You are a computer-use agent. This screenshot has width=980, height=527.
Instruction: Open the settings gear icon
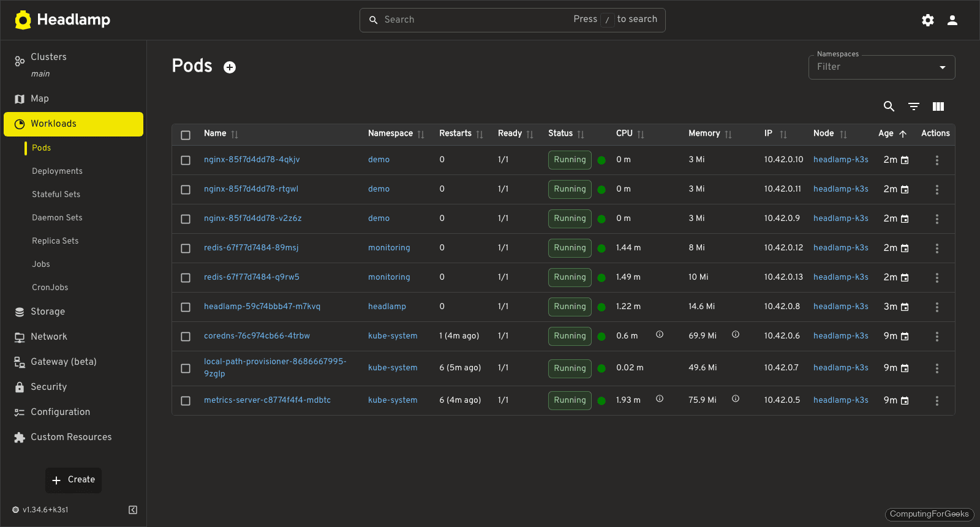pos(928,20)
